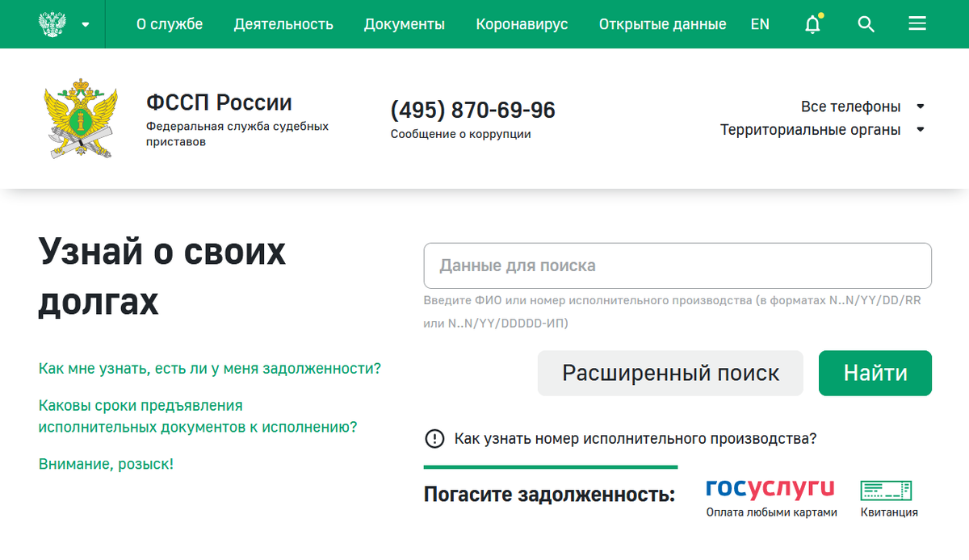Image resolution: width=969 pixels, height=560 pixels.
Task: Click the small coat of arms icon in green bar
Action: tap(53, 24)
